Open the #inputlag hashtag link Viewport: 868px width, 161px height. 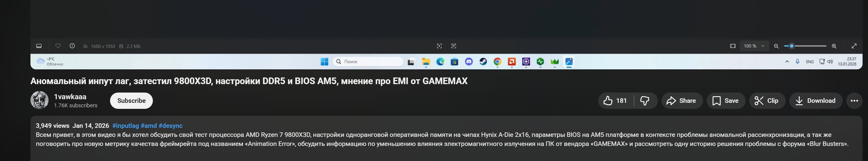click(126, 126)
